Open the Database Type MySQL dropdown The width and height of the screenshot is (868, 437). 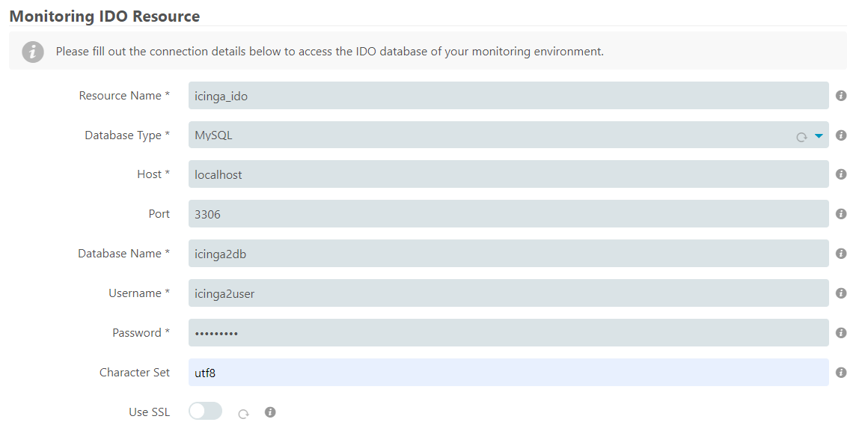tap(508, 135)
